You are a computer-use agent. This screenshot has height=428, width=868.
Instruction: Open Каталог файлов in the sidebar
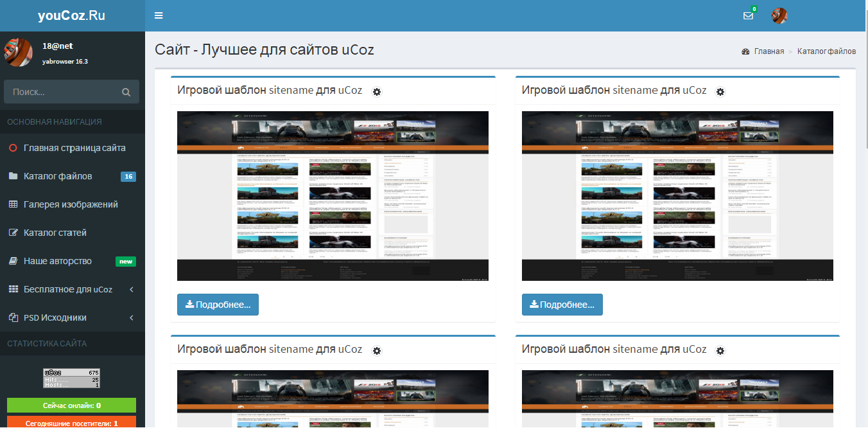point(73,176)
